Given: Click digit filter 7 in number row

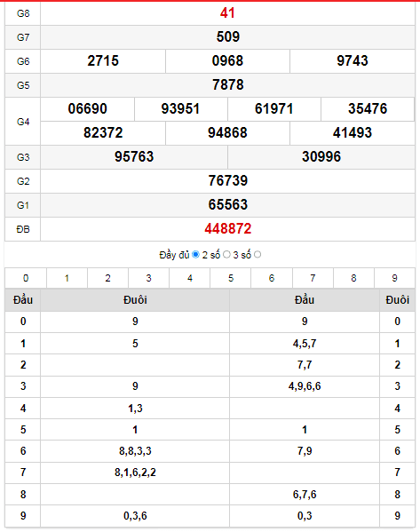Looking at the screenshot, I should coord(313,278).
